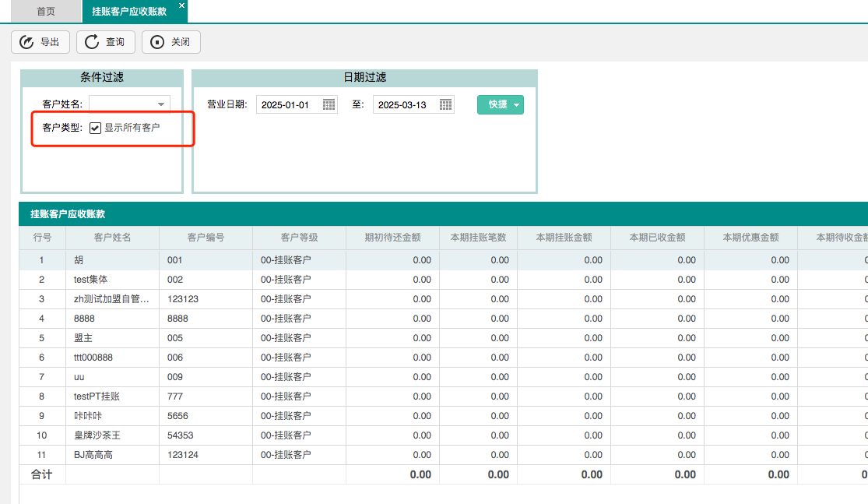Open the calendar icon for 营业日期 start date
This screenshot has width=868, height=504.
(x=330, y=104)
